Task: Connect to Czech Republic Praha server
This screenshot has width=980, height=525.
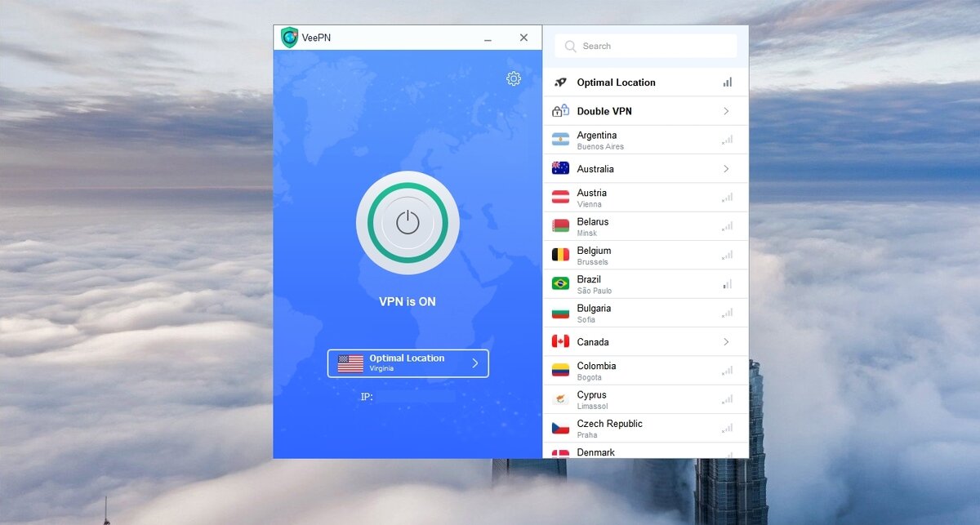Action: coord(646,428)
